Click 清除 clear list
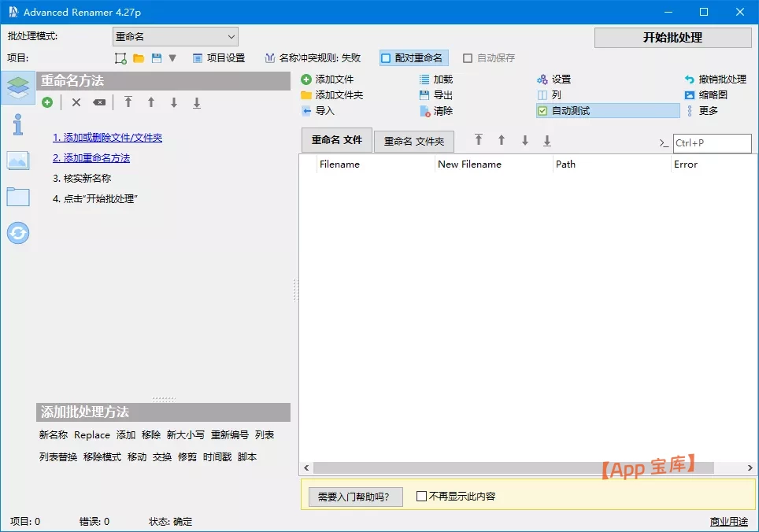Screen dimensions: 759x532 pos(435,111)
